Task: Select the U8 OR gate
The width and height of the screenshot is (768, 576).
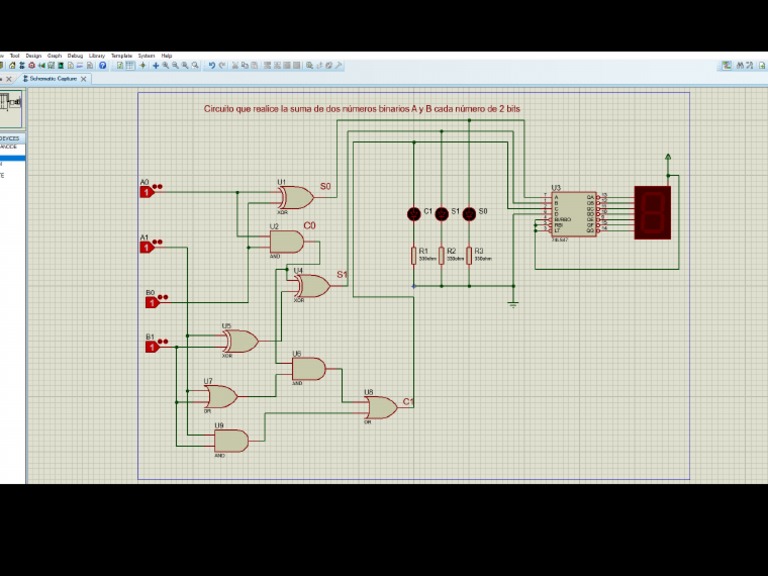Action: (x=380, y=407)
